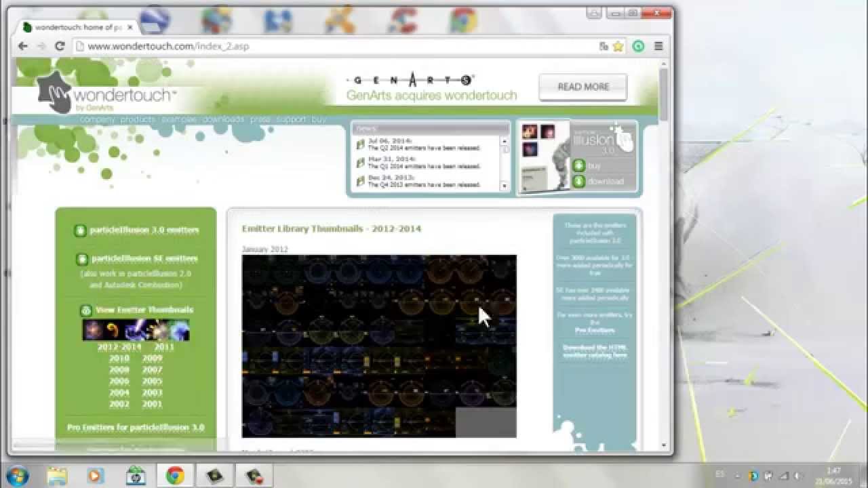Click the icon beside View Emitter Thumbnails

click(86, 310)
